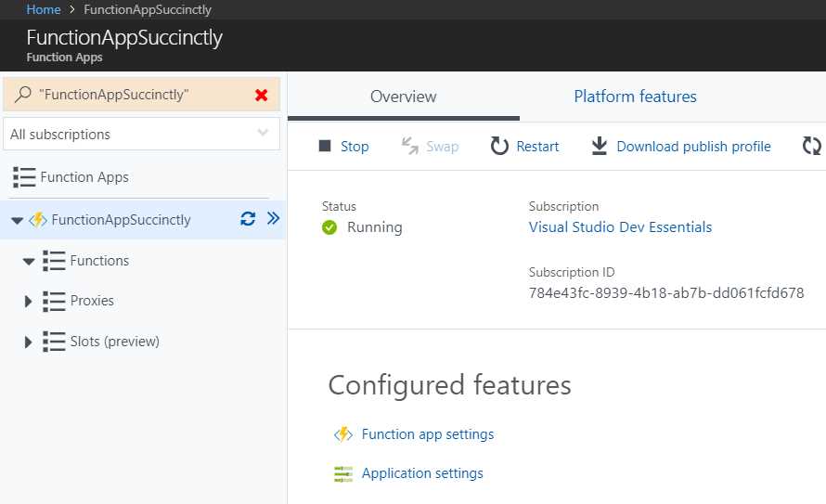Click the search magnifier icon
This screenshot has width=826, height=504.
[x=22, y=95]
